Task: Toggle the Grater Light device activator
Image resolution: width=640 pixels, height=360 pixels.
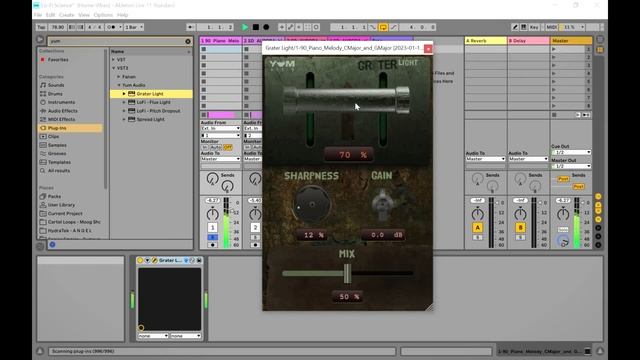Action: 140,260
